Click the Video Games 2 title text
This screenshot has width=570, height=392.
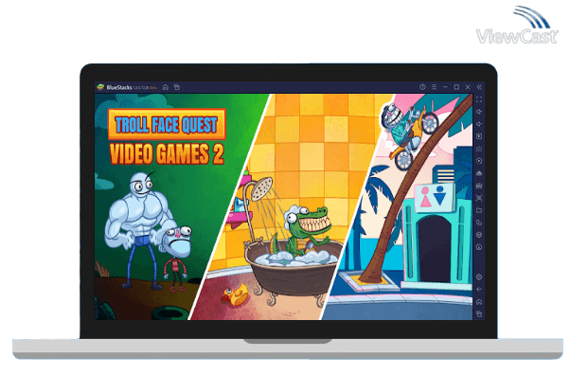coord(167,154)
